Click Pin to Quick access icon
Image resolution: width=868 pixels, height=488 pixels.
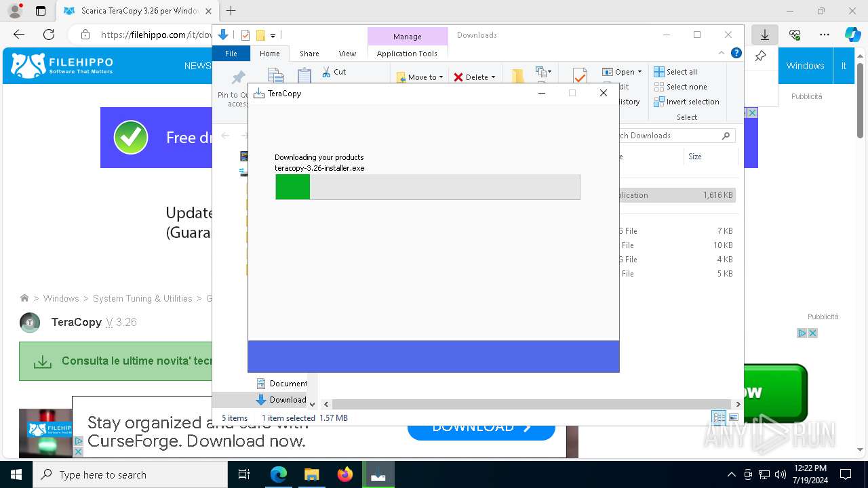click(x=238, y=78)
